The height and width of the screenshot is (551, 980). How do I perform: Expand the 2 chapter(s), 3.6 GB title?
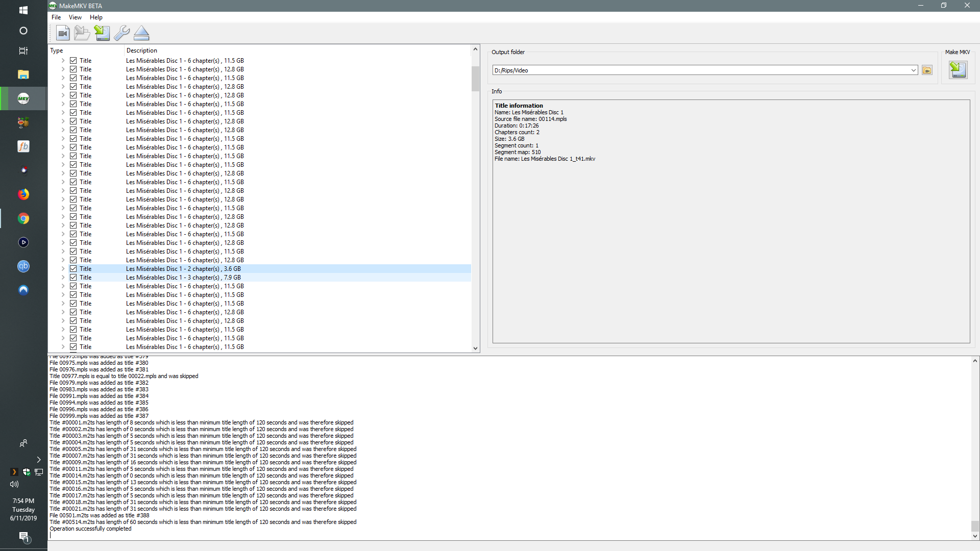(x=63, y=269)
